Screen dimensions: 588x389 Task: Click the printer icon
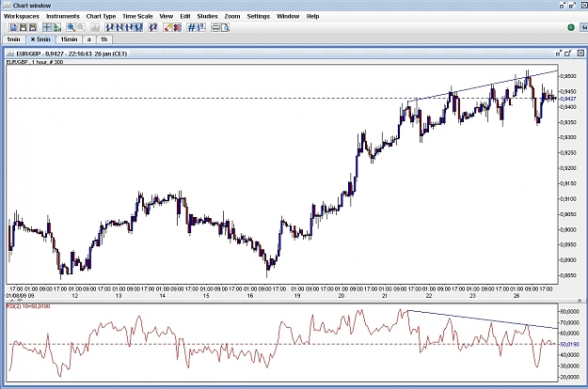pyautogui.click(x=215, y=27)
